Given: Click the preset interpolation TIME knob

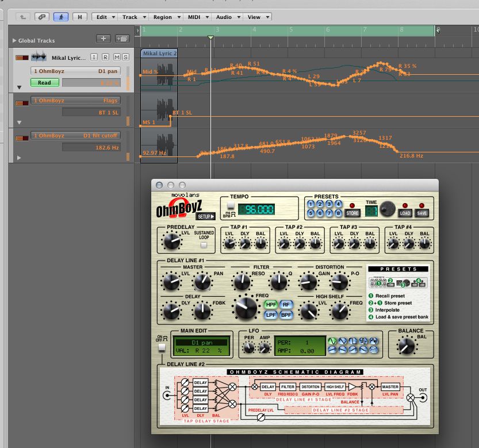Looking at the screenshot, I should (x=388, y=208).
